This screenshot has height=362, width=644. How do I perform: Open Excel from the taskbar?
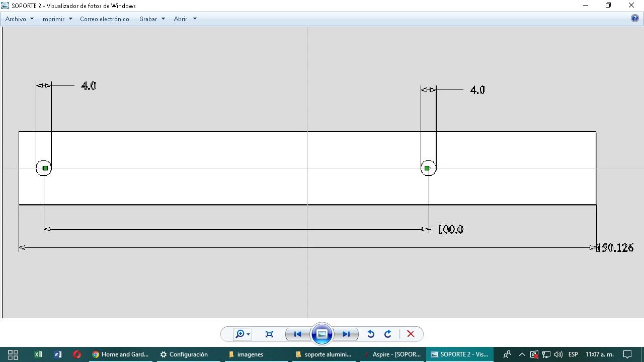tap(38, 354)
